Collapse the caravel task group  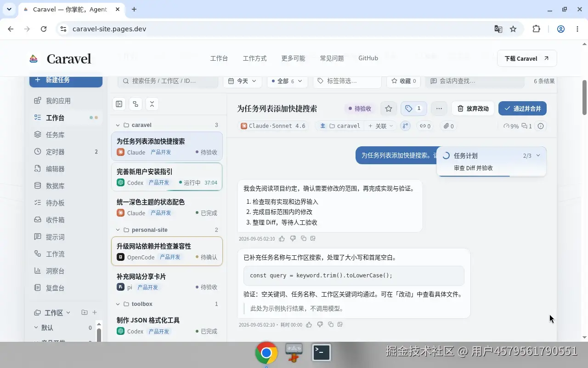pos(118,125)
